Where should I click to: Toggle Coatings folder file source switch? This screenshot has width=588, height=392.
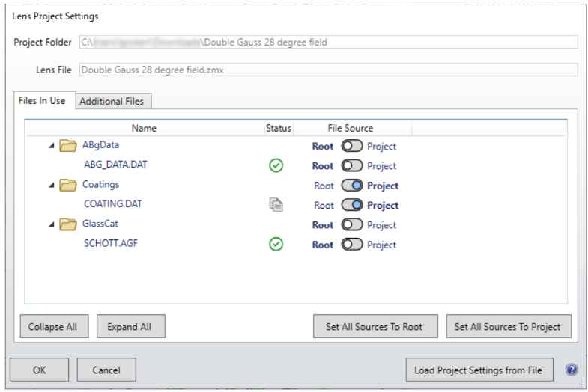[351, 186]
